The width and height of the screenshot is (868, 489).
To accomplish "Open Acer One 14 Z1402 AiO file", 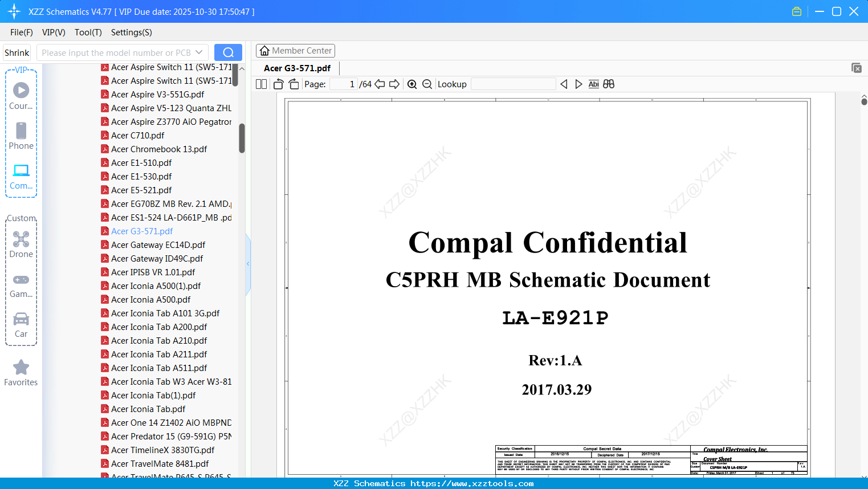I will coord(166,423).
